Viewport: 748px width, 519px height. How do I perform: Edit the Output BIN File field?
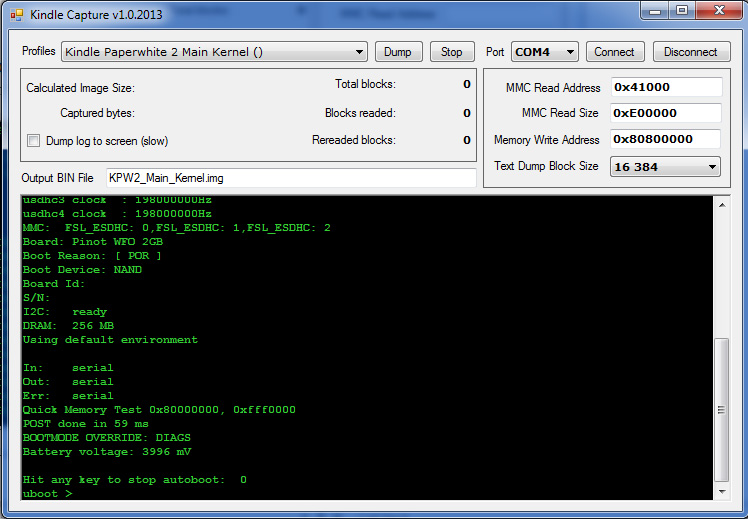(291, 178)
